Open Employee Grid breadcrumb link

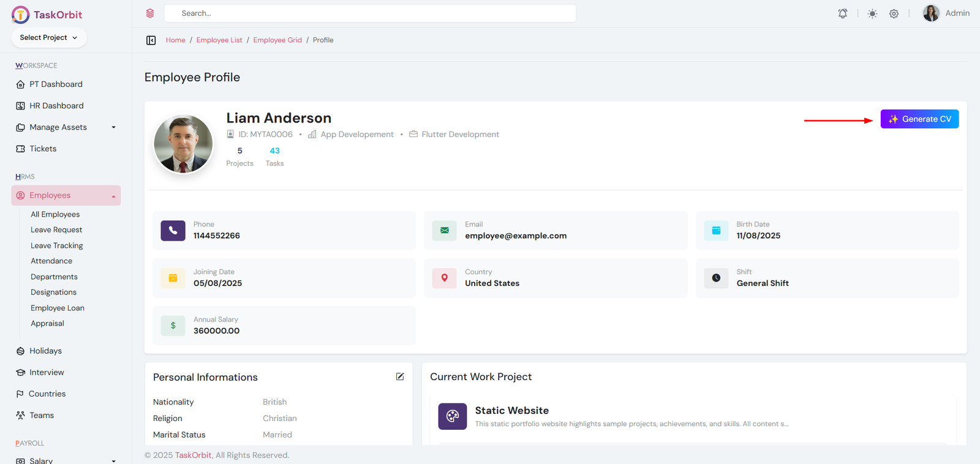(x=277, y=40)
